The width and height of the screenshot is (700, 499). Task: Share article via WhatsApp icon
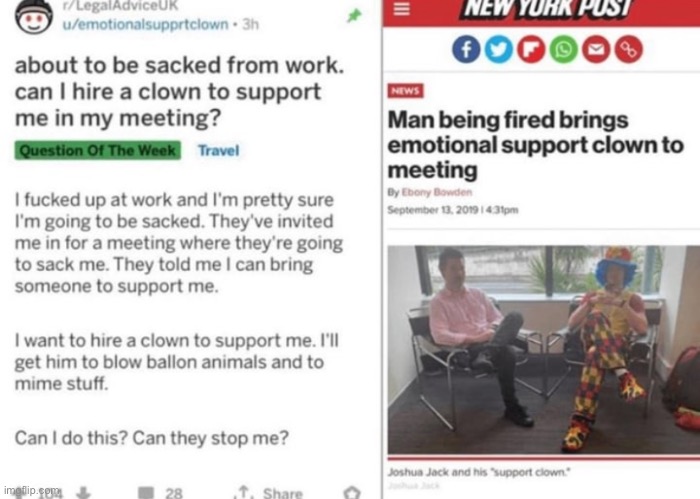(563, 49)
